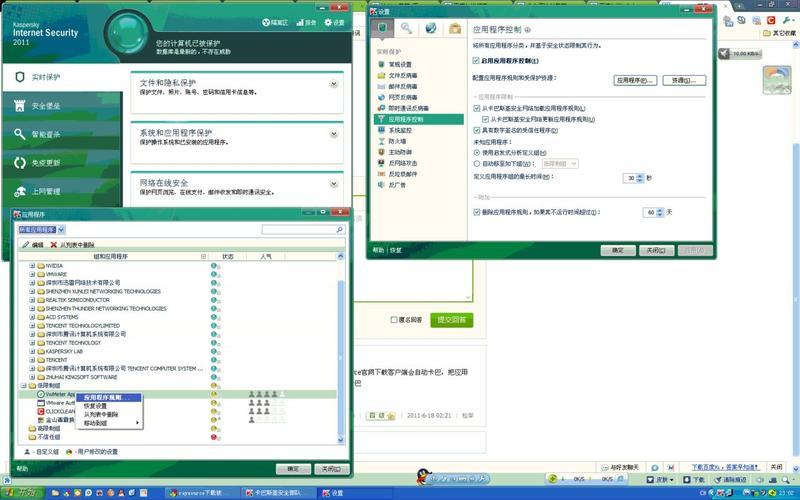Toggle 具有数字签名的受信任程序 checkbox

477,130
